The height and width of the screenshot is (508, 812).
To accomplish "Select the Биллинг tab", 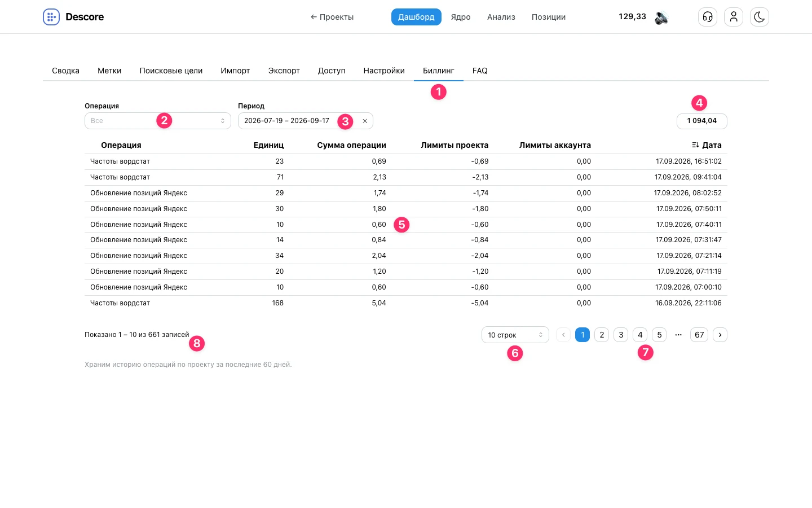I will [x=439, y=71].
